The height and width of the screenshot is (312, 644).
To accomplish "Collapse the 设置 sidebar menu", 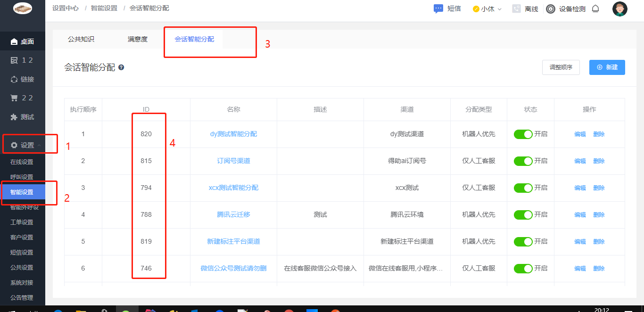I will (x=28, y=145).
